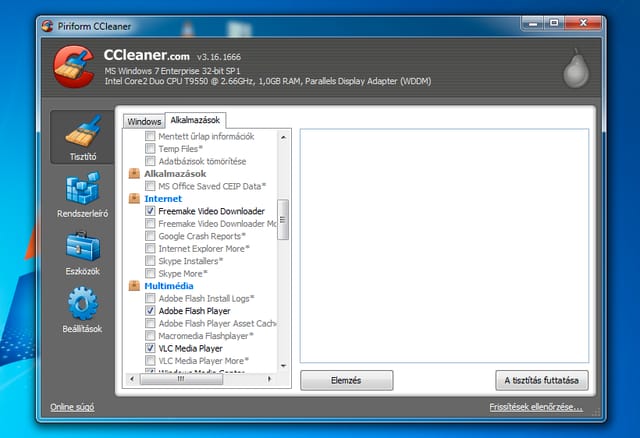Open the Online súgó link

point(72,407)
